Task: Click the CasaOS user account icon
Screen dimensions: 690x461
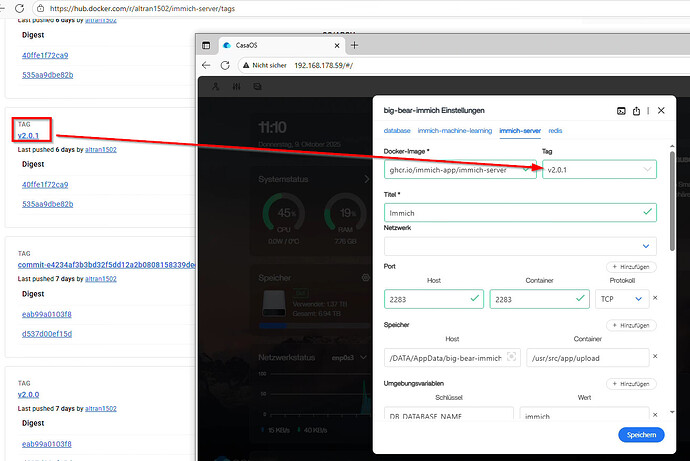Action: click(x=214, y=87)
